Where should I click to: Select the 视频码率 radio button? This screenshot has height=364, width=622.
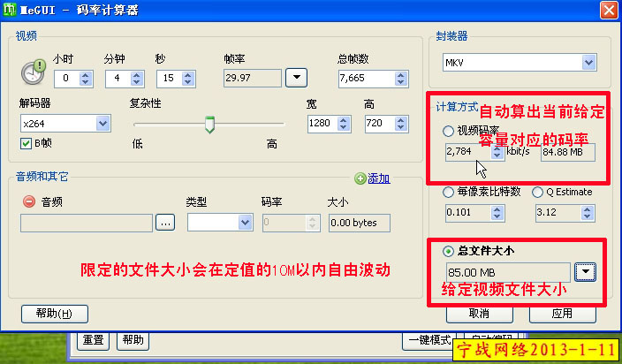coord(448,131)
